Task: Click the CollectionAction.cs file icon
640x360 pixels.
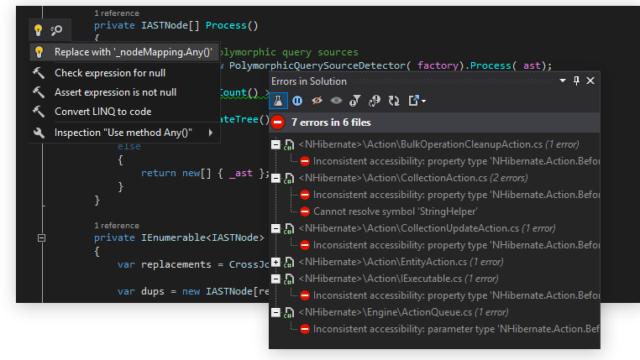Action: (289, 178)
